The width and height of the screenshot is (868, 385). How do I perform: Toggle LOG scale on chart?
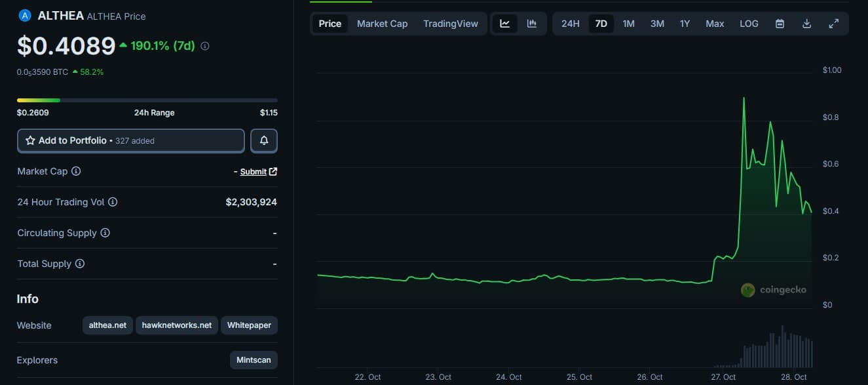[749, 24]
